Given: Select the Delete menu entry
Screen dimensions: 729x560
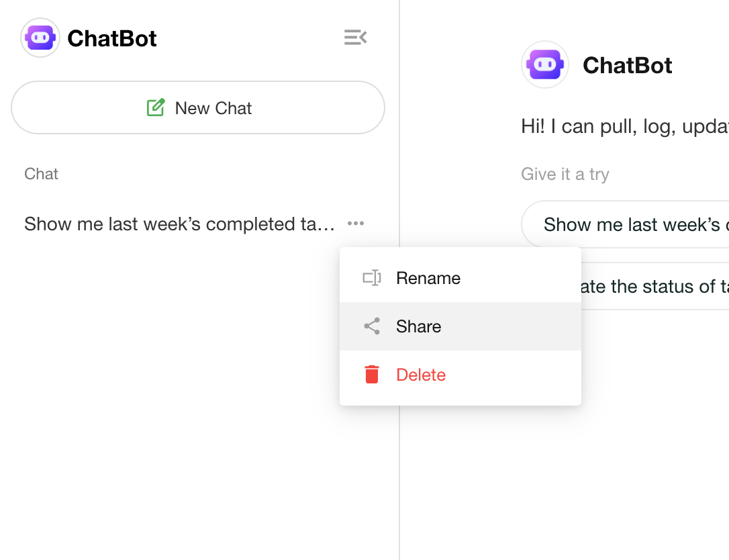Looking at the screenshot, I should click(421, 375).
